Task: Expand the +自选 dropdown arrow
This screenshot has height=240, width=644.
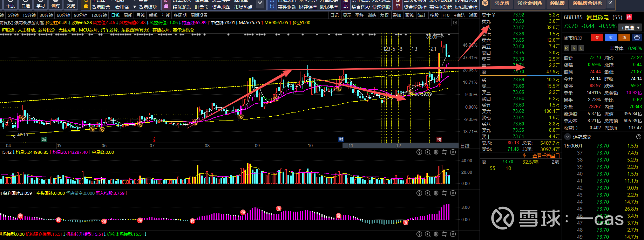Action: [x=638, y=28]
